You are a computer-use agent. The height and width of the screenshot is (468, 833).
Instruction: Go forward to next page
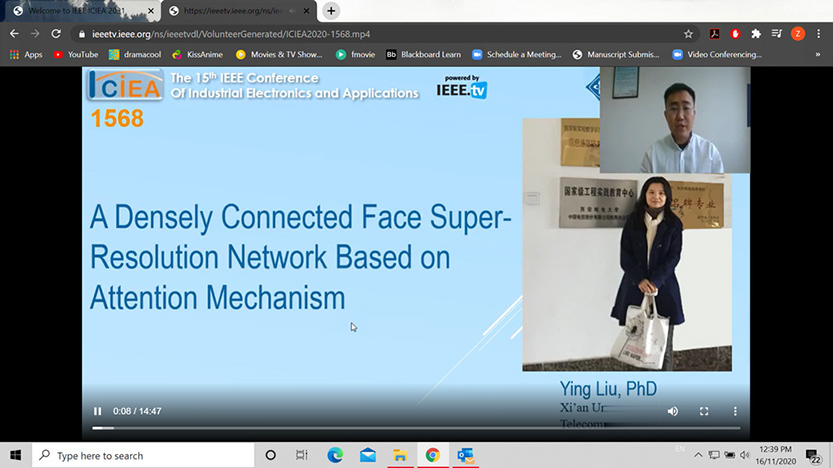click(35, 34)
